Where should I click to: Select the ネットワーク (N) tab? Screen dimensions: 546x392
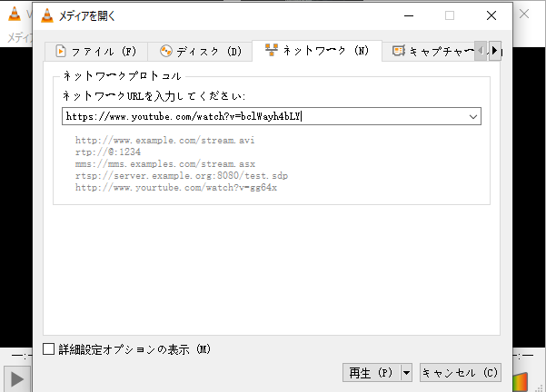click(317, 51)
